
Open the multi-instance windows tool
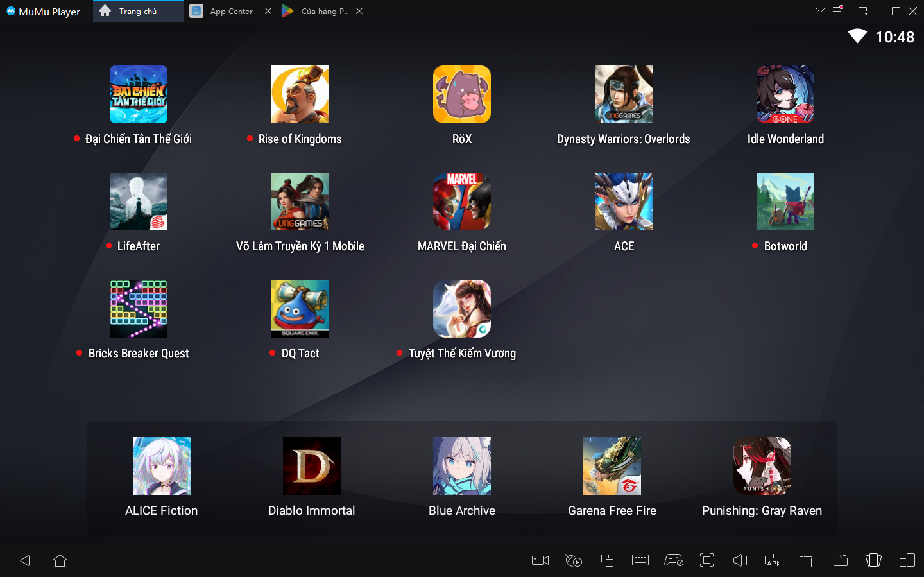pos(607,560)
